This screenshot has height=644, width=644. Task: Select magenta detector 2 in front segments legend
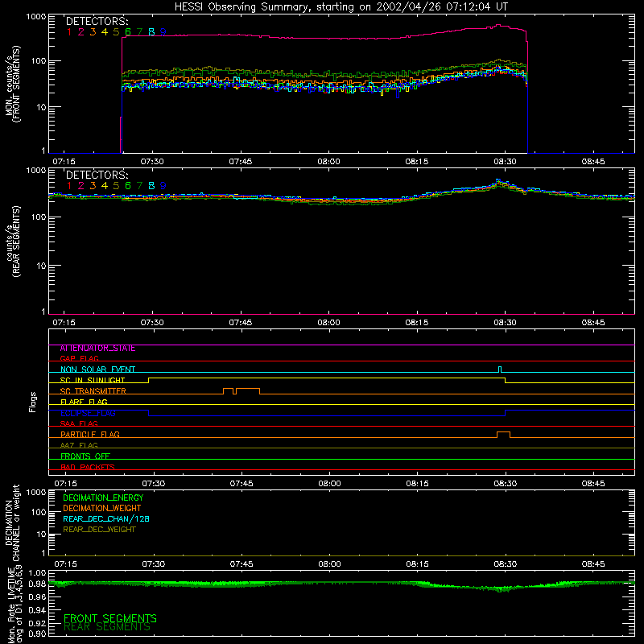coord(81,32)
